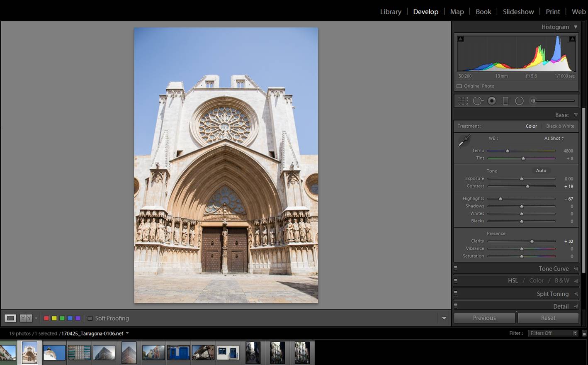The width and height of the screenshot is (588, 365).
Task: Select the white wall with blue windows thumbnail
Action: [228, 353]
